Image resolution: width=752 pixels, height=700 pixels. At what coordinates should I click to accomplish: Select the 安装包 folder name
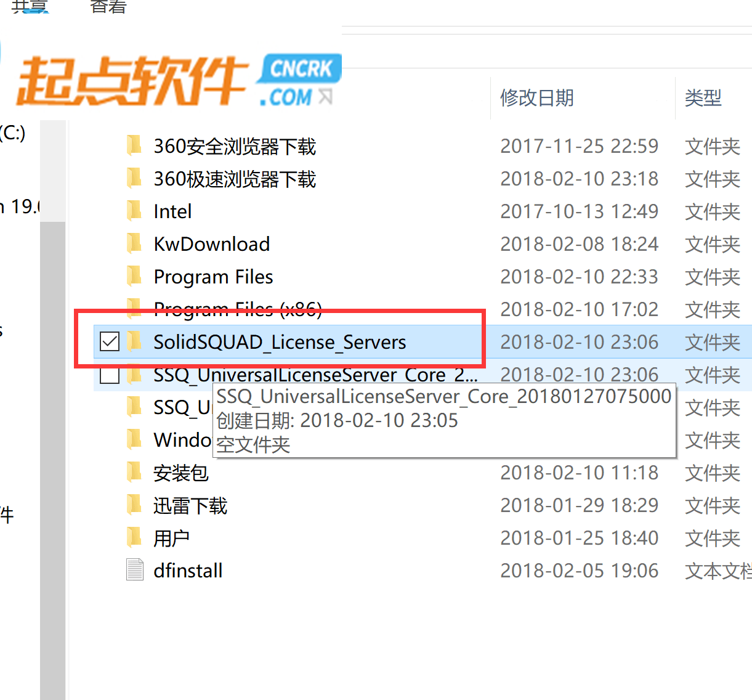pos(181,473)
